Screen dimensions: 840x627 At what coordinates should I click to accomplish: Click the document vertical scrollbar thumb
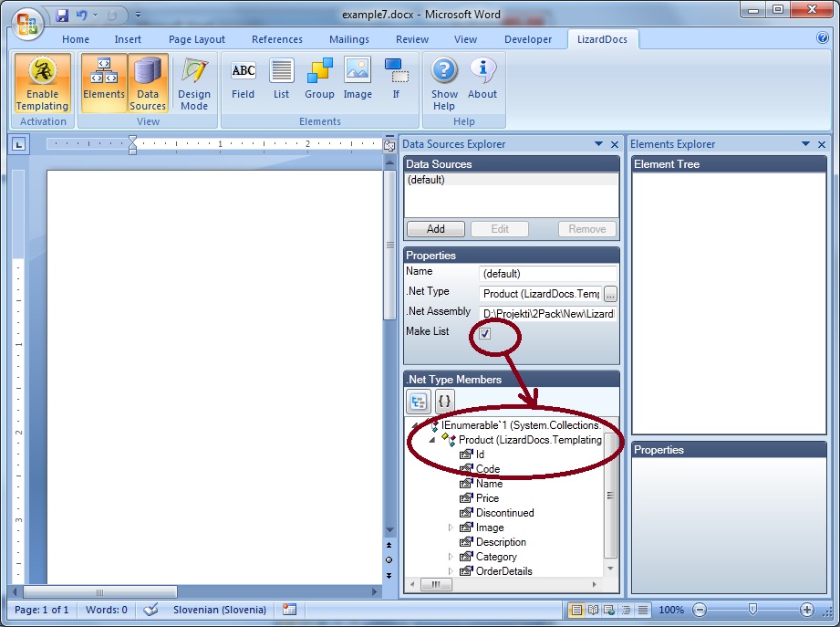click(x=389, y=245)
